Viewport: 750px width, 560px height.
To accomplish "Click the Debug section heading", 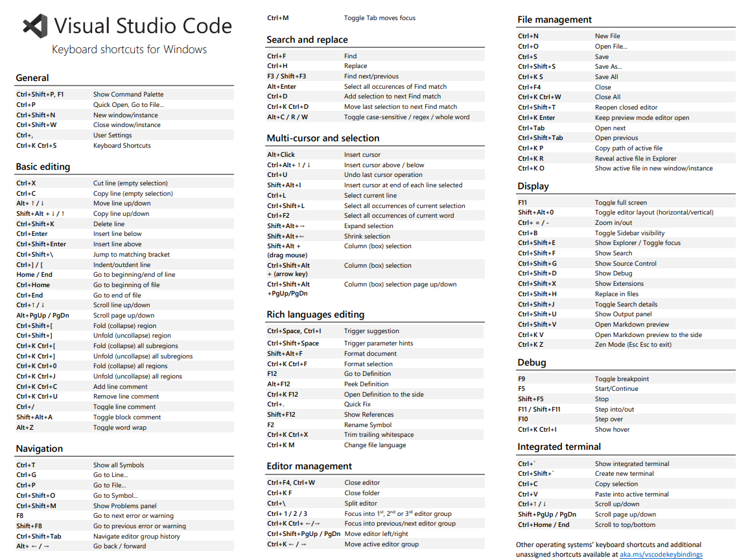I will (532, 362).
